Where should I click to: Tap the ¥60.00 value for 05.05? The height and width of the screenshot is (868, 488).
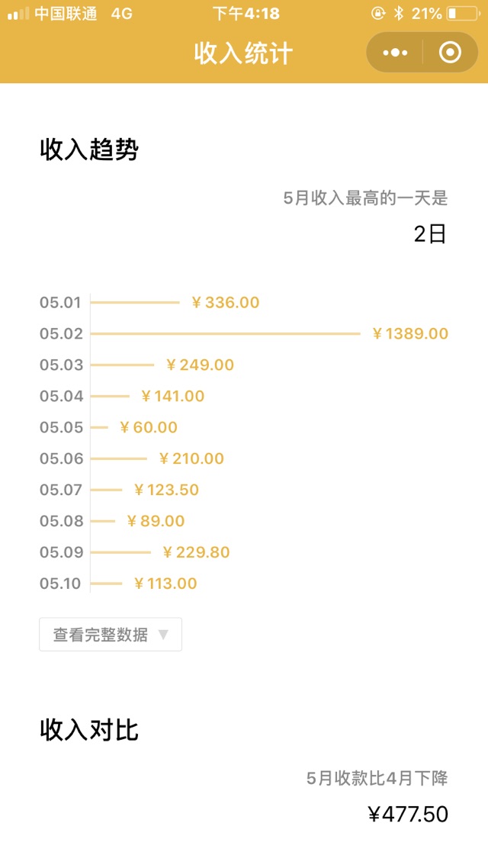point(149,427)
